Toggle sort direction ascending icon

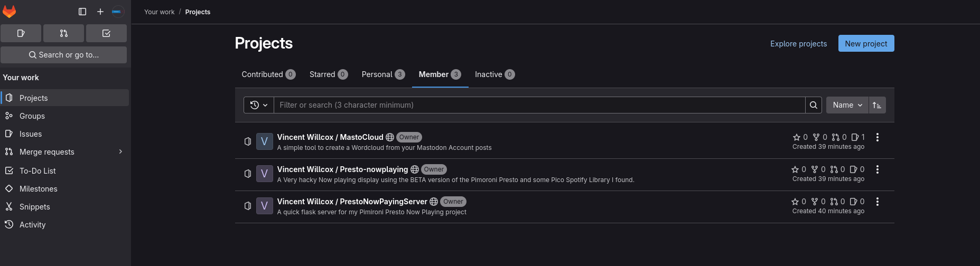877,105
